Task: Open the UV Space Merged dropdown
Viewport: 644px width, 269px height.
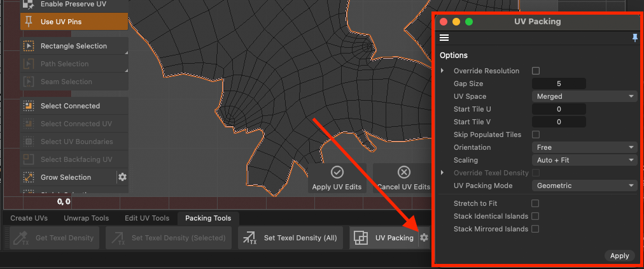Action: [x=585, y=96]
